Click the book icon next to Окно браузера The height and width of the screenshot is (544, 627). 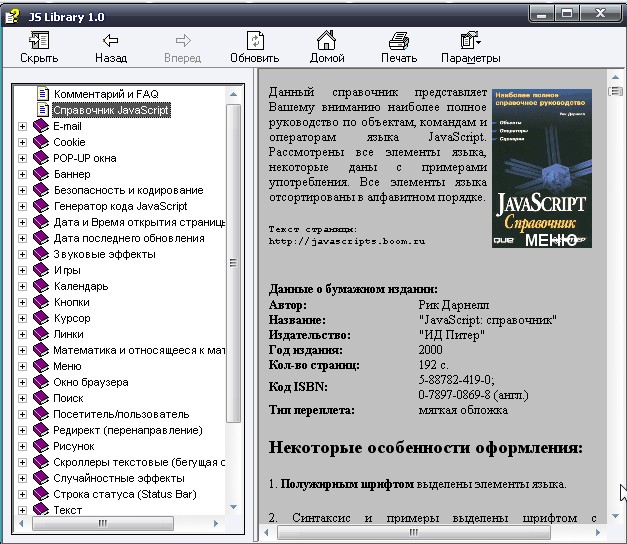coord(41,382)
